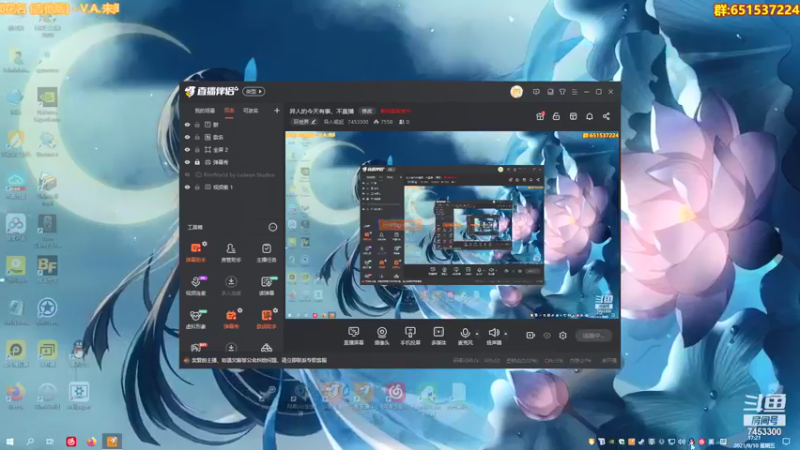Viewport: 800px width, 450px height.
Task: Toggle the lock on the 群 source
Action: click(x=197, y=124)
